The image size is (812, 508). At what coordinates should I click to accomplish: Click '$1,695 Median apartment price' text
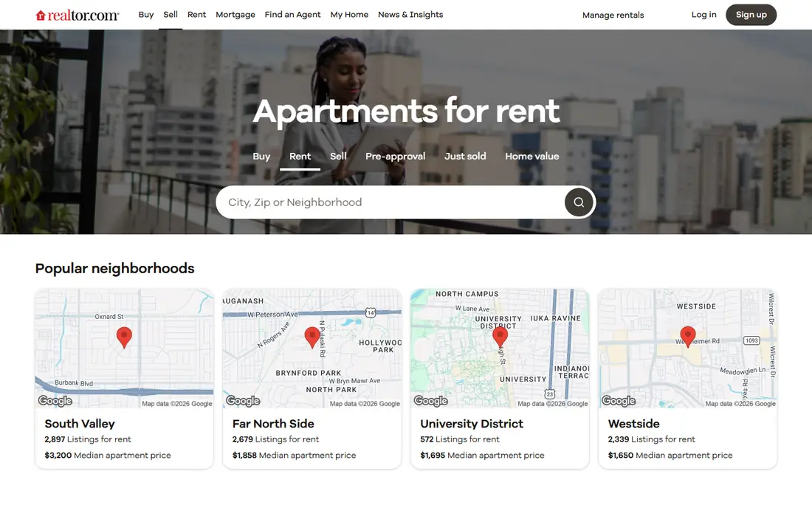click(482, 455)
